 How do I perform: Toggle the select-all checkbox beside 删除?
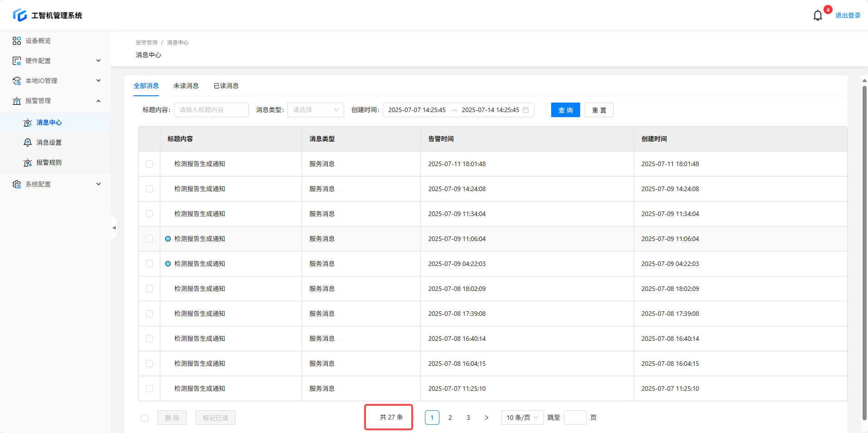click(x=145, y=418)
